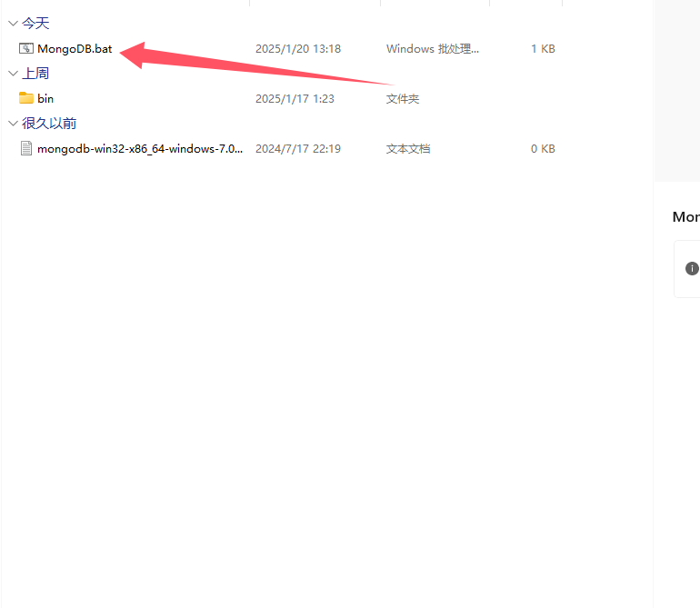
Task: Collapse the 上周 group chevron
Action: click(12, 73)
